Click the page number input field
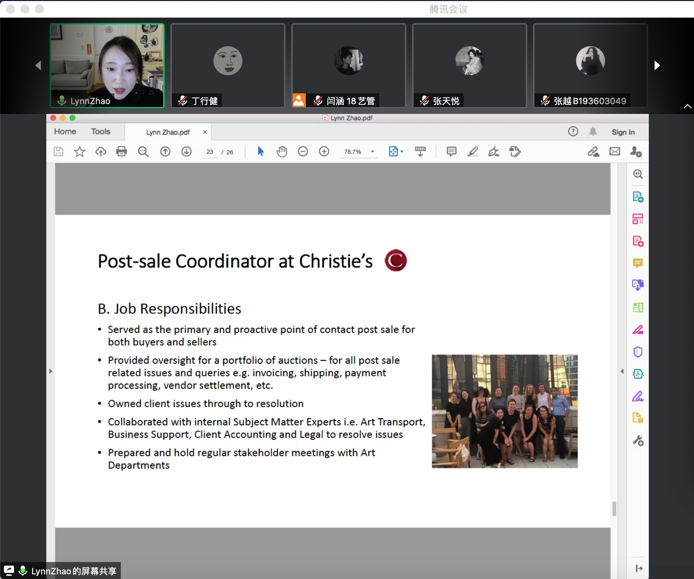 click(210, 152)
